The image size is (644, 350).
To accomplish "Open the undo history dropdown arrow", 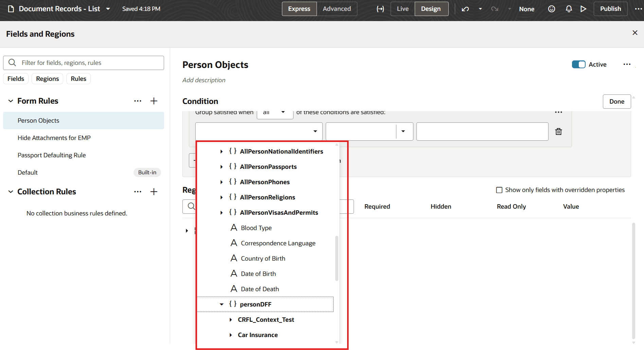I will [480, 9].
